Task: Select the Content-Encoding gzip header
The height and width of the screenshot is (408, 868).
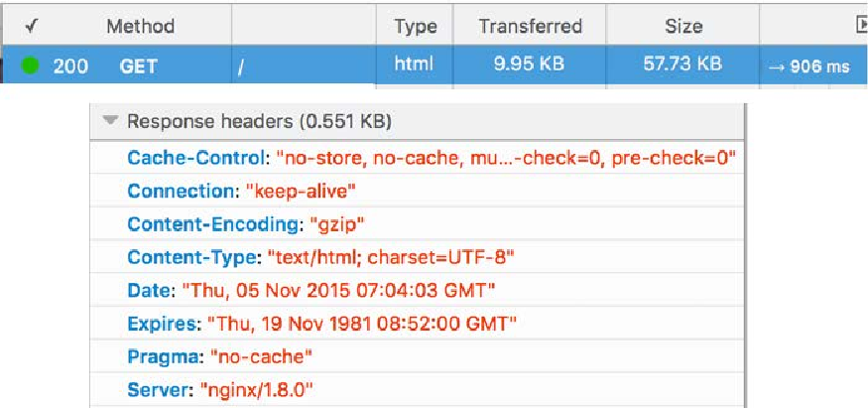Action: [417, 223]
